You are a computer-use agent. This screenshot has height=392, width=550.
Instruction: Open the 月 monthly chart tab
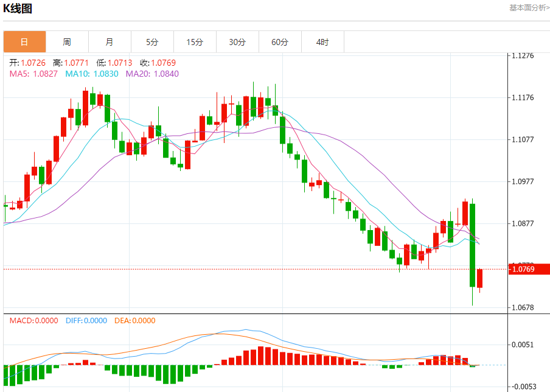[x=110, y=42]
